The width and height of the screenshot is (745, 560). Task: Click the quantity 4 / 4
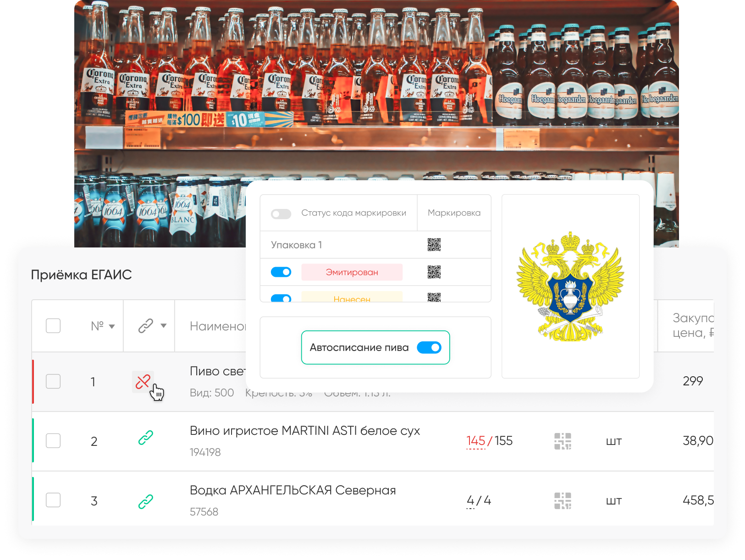click(x=479, y=500)
